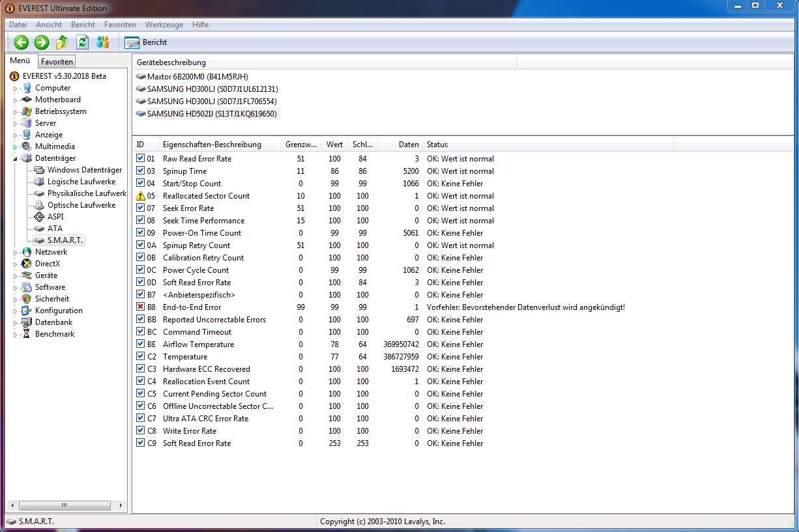Image resolution: width=799 pixels, height=532 pixels.
Task: Expand the Multimedia tree node
Action: tap(15, 147)
